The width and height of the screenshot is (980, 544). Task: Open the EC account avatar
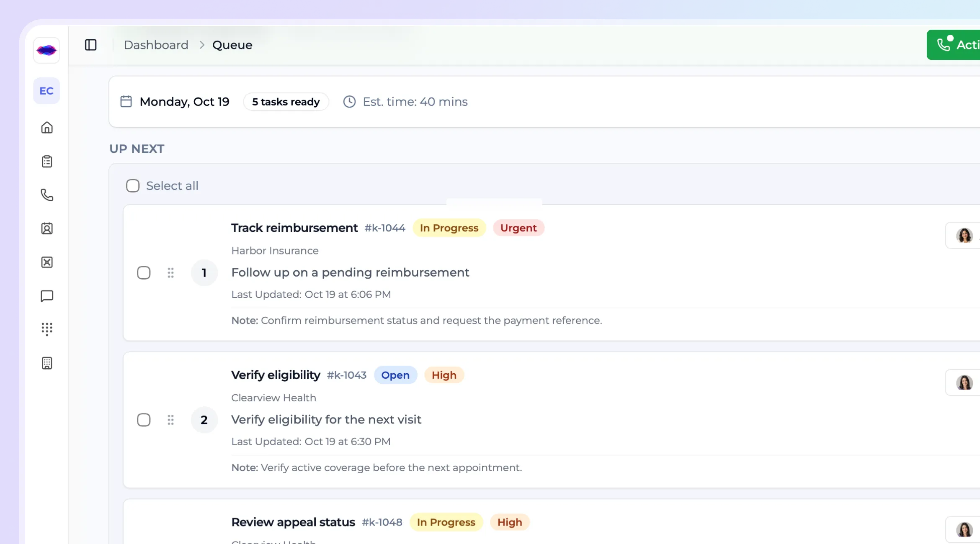coord(46,91)
